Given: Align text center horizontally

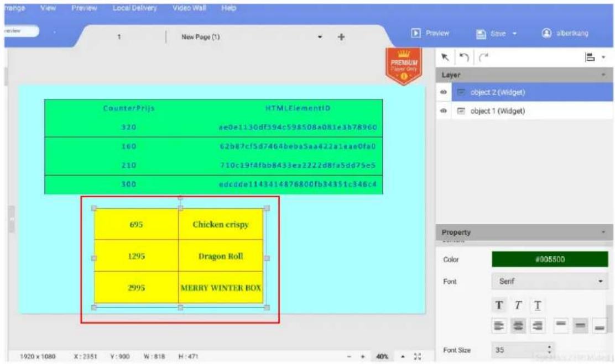Looking at the screenshot, I should pyautogui.click(x=518, y=325).
